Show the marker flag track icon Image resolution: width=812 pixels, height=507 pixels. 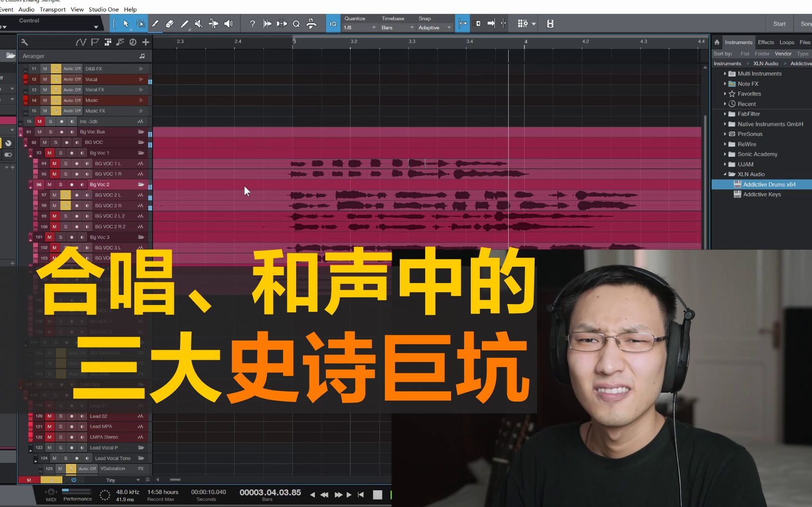pos(95,42)
